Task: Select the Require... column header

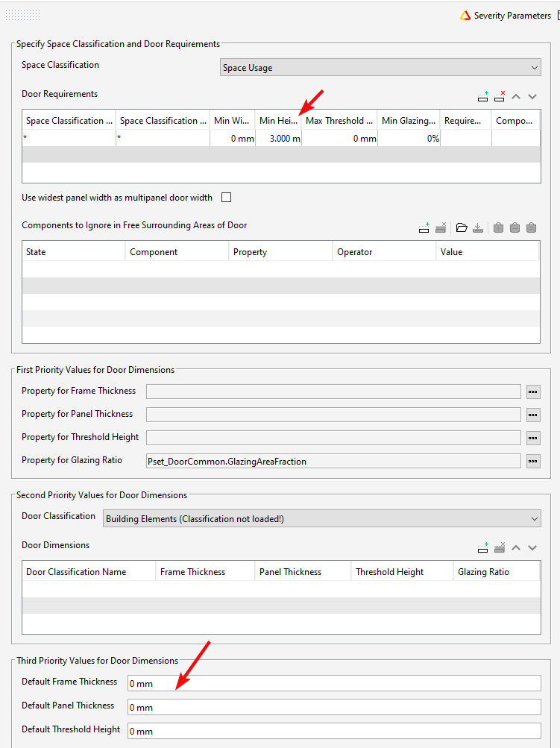Action: point(465,121)
